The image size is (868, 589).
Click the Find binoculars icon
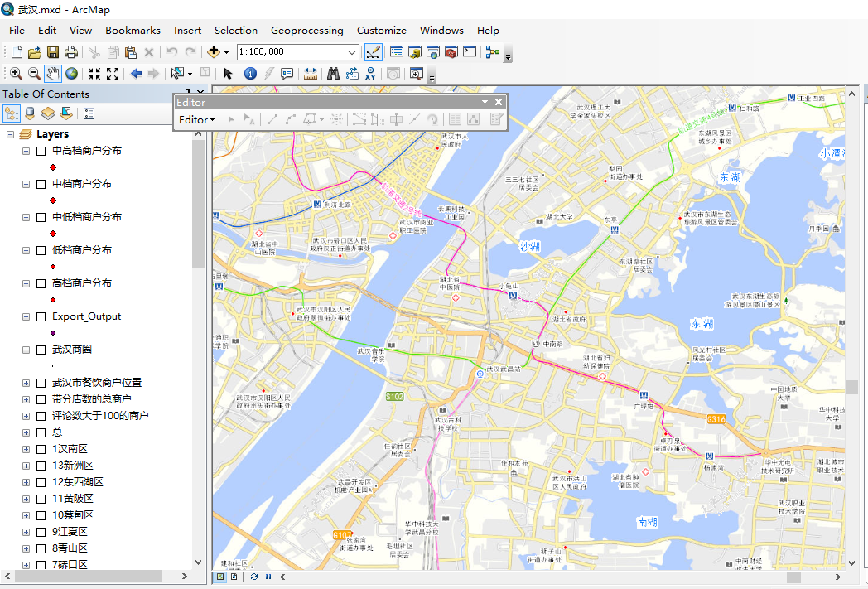(x=333, y=74)
